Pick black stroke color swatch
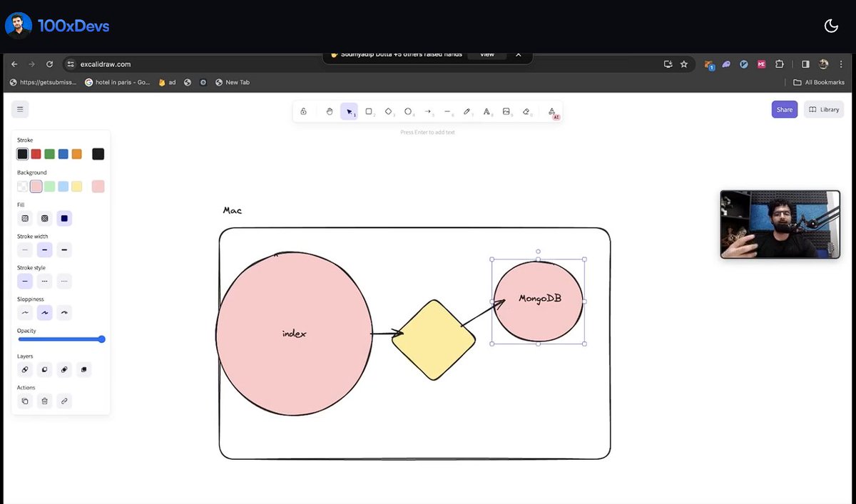 point(23,154)
